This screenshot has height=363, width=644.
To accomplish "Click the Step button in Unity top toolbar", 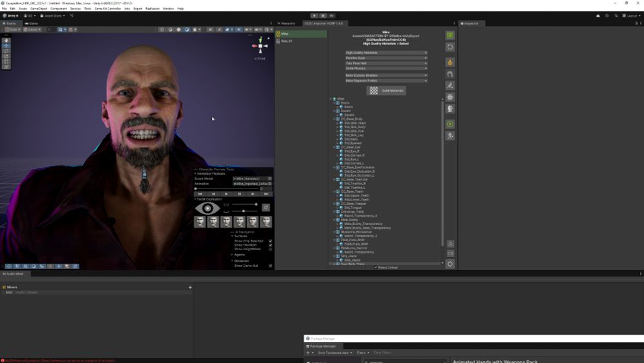I will click(x=332, y=15).
